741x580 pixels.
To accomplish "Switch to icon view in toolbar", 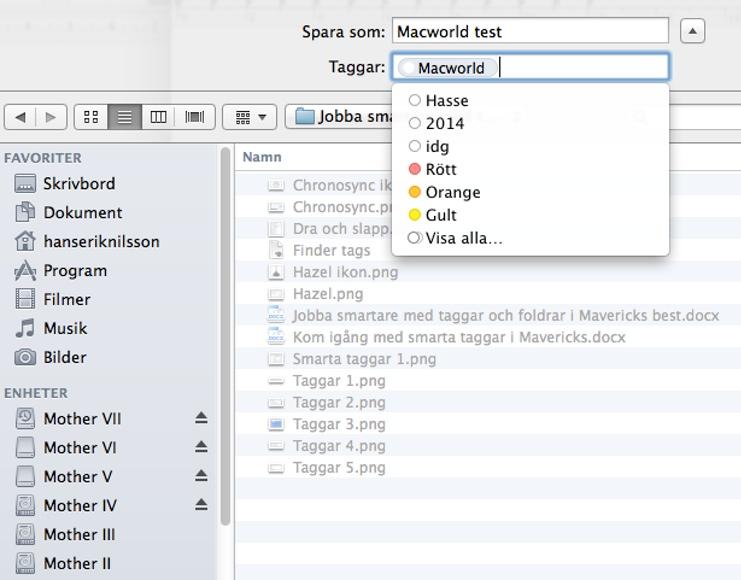I will (91, 117).
